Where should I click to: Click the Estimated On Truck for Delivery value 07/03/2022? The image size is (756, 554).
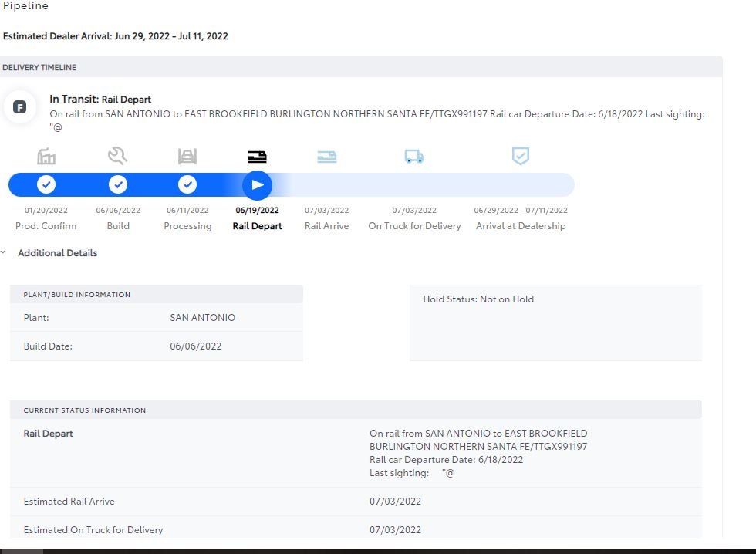395,530
